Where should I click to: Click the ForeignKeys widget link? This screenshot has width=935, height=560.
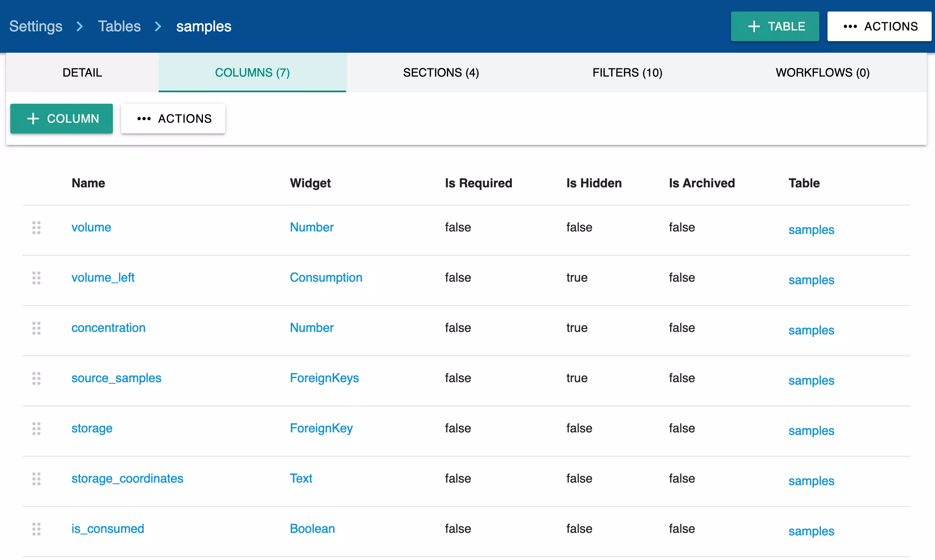(x=325, y=378)
